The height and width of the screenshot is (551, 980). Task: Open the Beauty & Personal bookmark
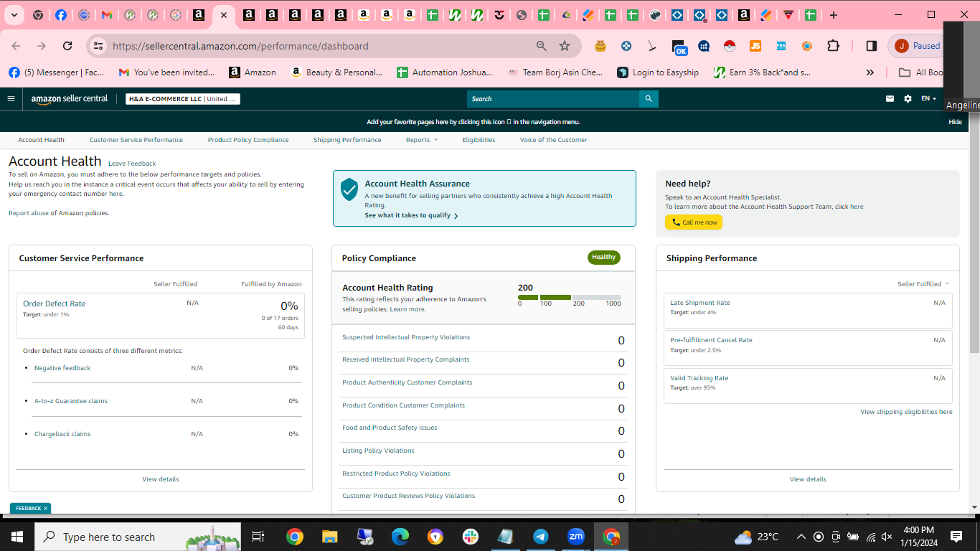click(x=336, y=72)
